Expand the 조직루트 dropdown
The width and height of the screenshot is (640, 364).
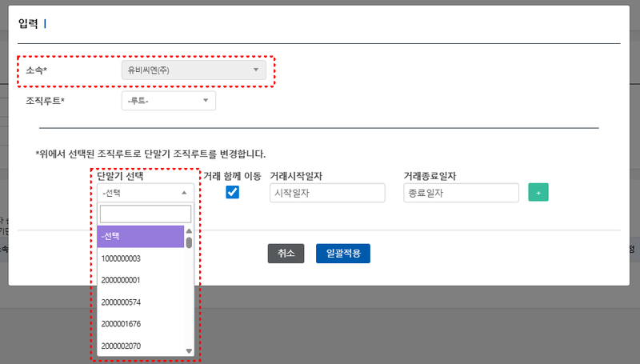[x=168, y=100]
